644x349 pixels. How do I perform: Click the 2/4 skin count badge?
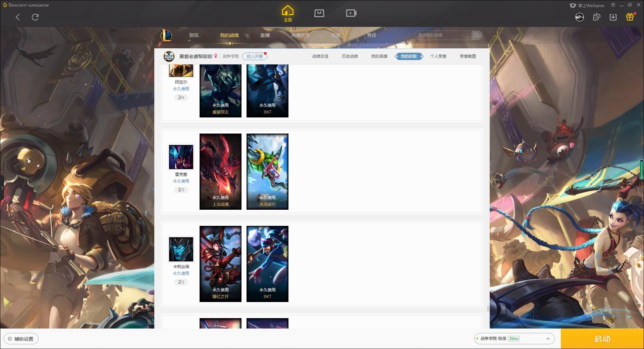tap(181, 98)
